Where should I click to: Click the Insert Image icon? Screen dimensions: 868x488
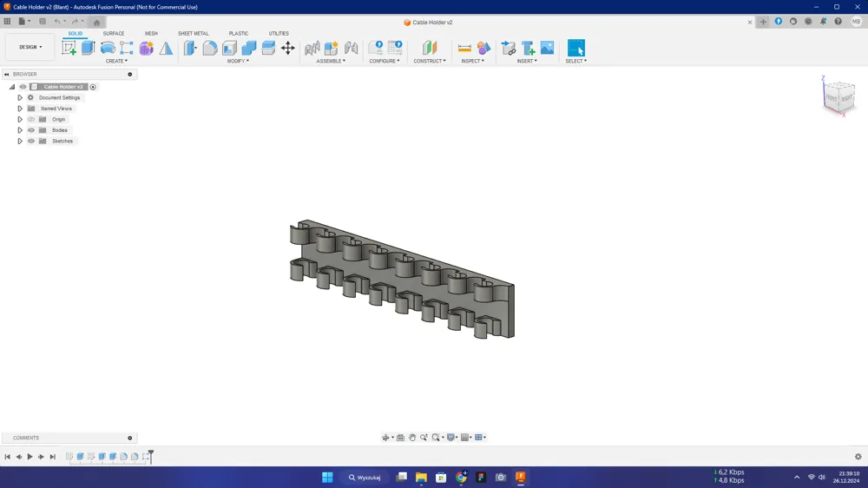pyautogui.click(x=547, y=48)
